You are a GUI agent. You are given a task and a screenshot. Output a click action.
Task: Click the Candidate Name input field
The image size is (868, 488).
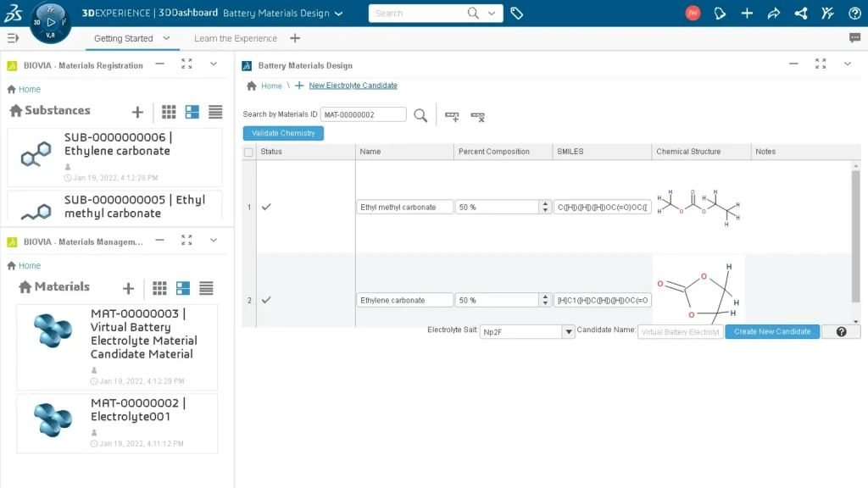[680, 332]
